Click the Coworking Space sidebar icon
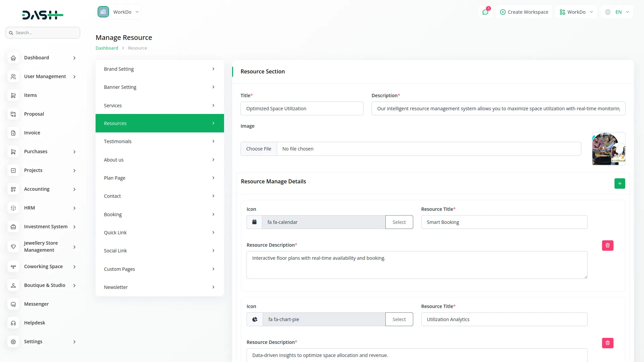 coord(13,266)
